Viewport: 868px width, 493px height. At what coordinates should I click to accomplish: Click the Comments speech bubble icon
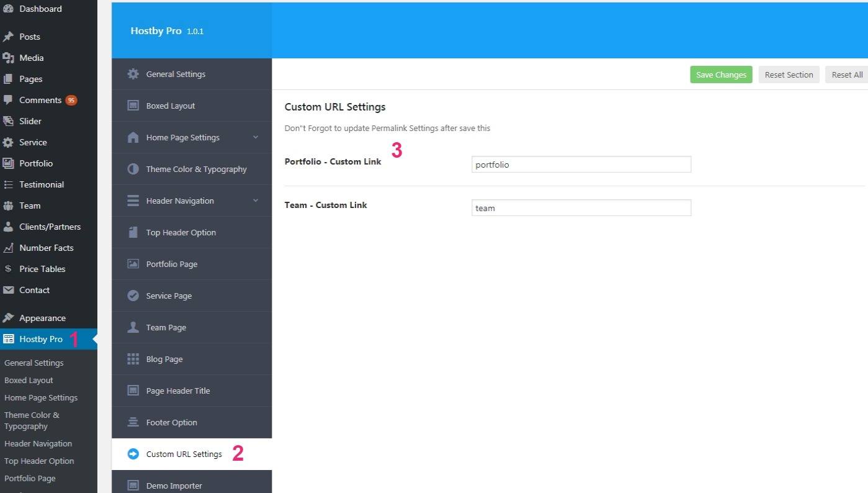(x=8, y=100)
